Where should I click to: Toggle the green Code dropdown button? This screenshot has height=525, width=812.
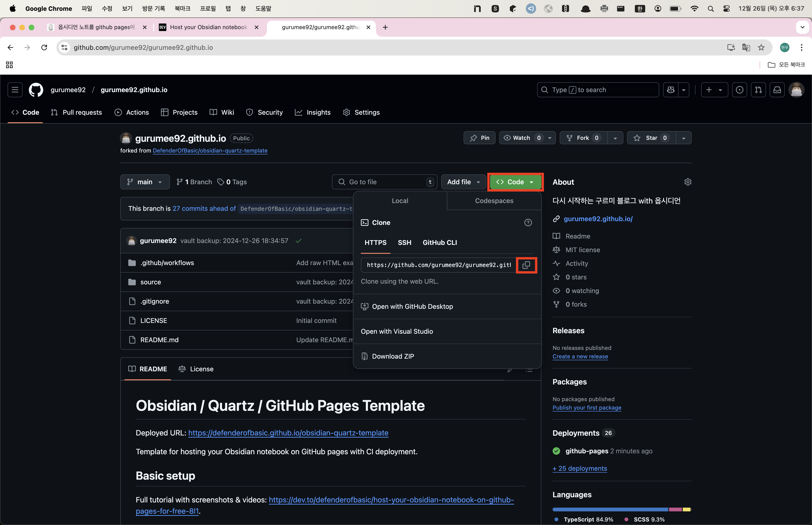515,182
